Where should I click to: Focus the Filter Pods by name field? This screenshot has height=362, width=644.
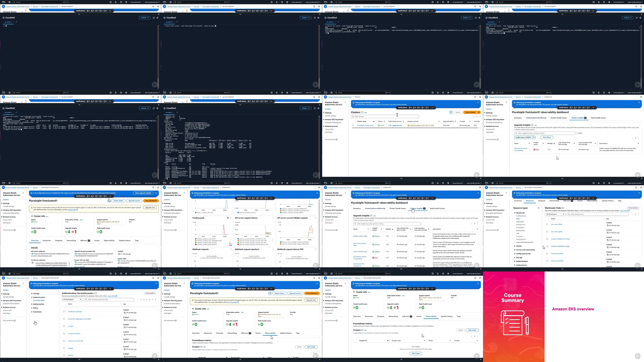598,214
